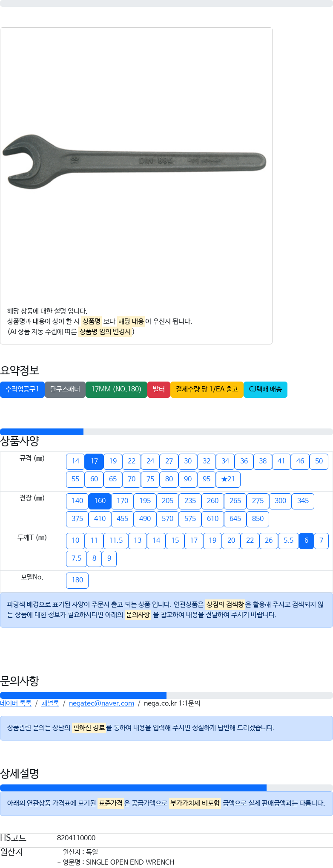Screen dimensions: 333x868
Task: Click the CJ택배 배송 badge
Action: [265, 389]
